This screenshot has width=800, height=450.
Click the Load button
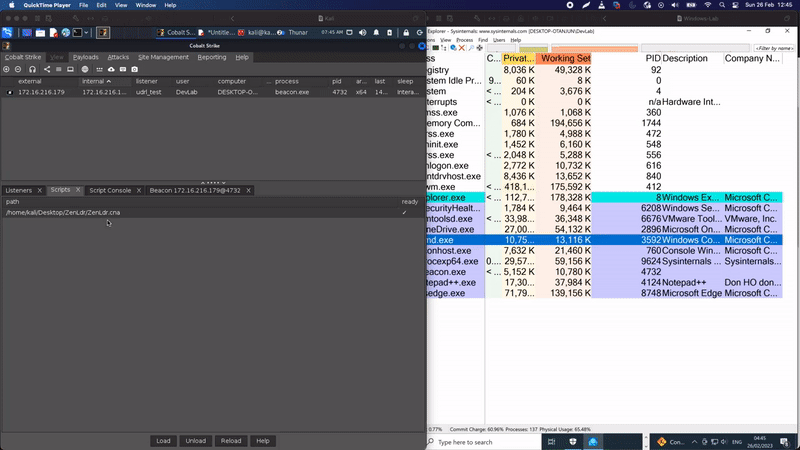point(163,441)
